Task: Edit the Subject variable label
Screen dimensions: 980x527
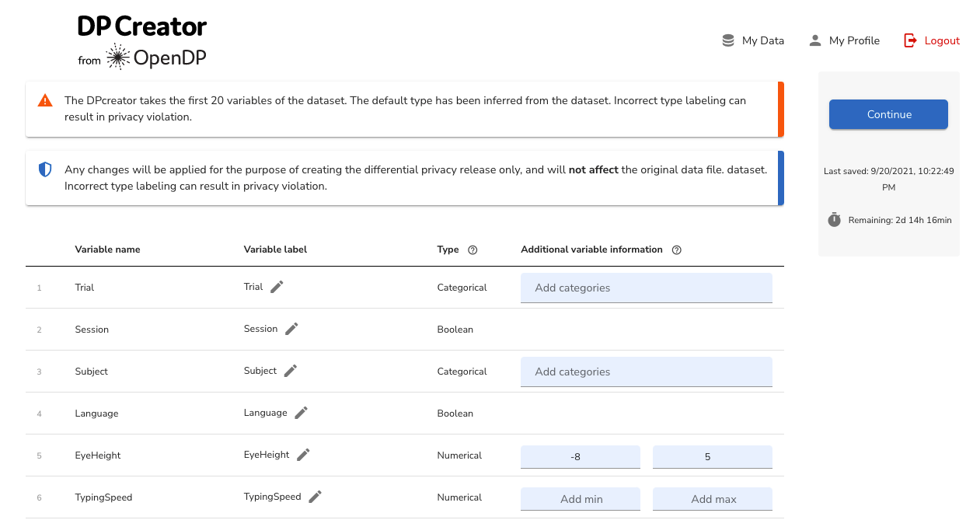Action: (290, 371)
